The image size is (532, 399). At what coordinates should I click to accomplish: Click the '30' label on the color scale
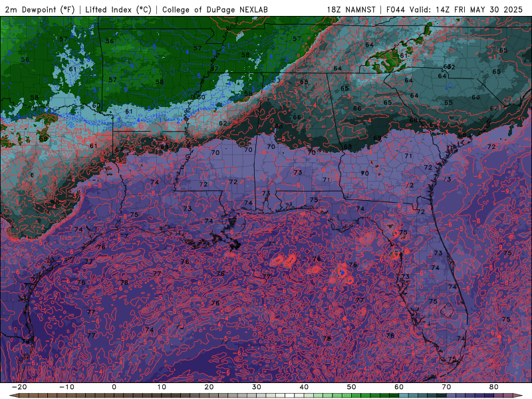click(x=257, y=387)
